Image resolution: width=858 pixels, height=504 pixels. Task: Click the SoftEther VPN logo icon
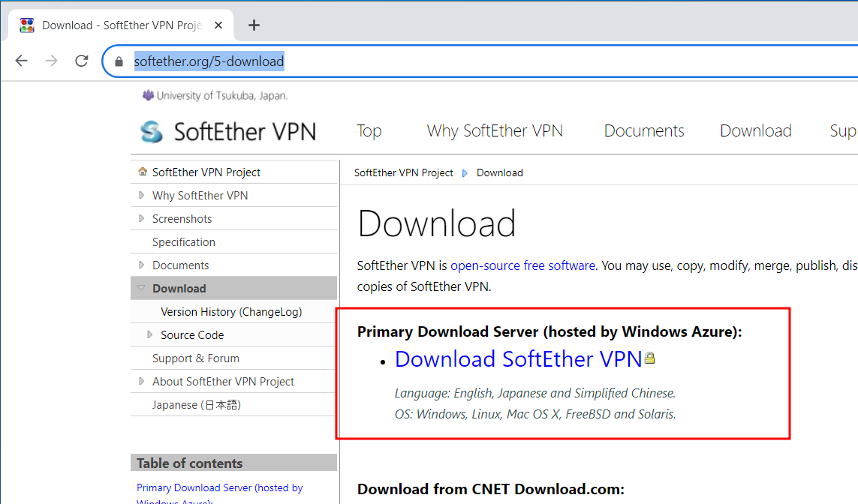click(152, 132)
